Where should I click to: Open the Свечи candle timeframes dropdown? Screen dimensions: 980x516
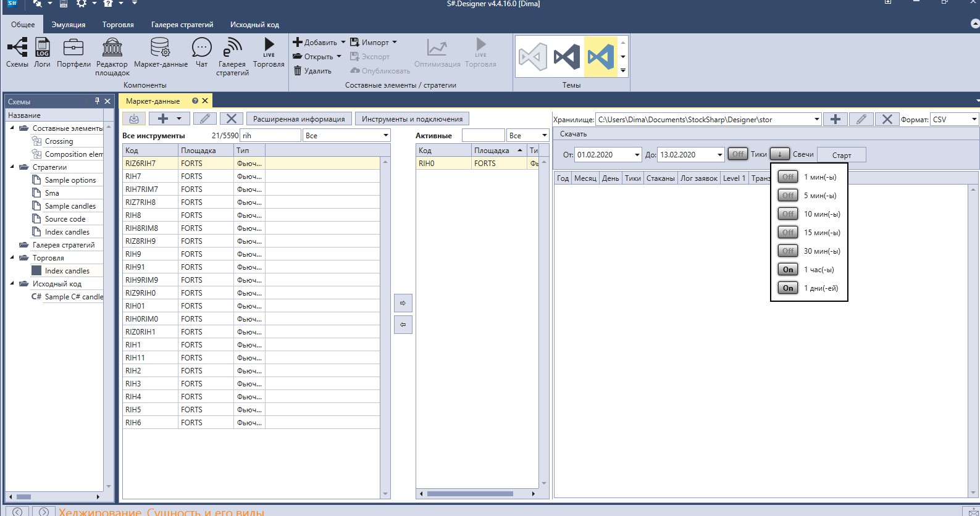(780, 154)
